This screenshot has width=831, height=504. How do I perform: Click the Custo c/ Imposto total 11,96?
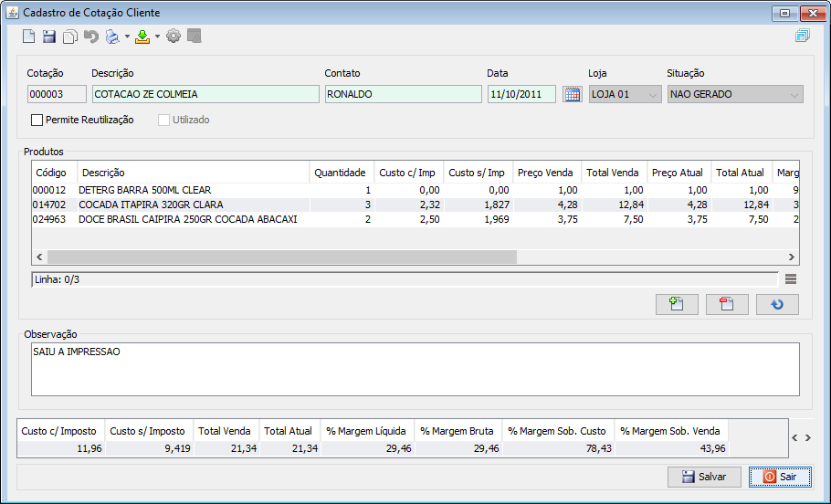89,449
